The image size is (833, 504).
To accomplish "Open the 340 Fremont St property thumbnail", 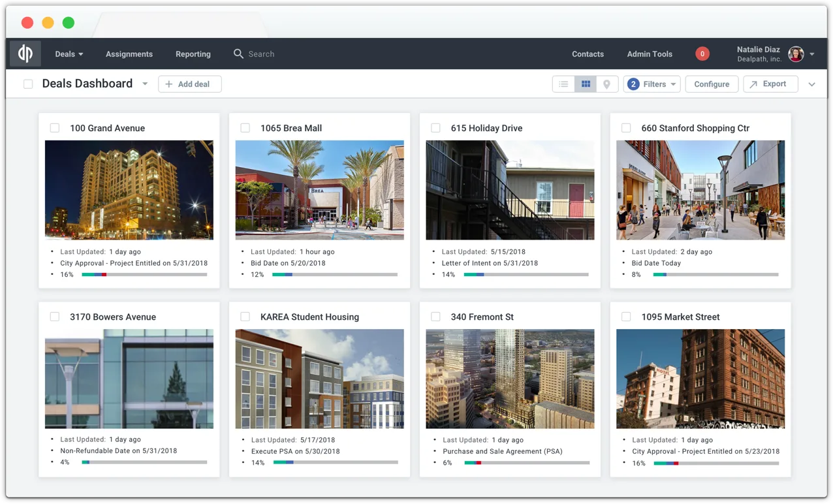I will tap(510, 379).
